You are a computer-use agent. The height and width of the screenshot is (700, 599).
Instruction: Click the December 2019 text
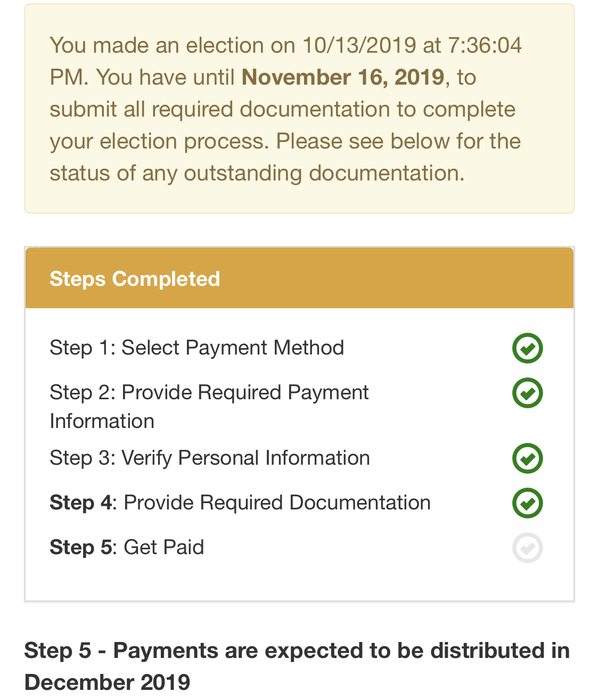click(108, 682)
